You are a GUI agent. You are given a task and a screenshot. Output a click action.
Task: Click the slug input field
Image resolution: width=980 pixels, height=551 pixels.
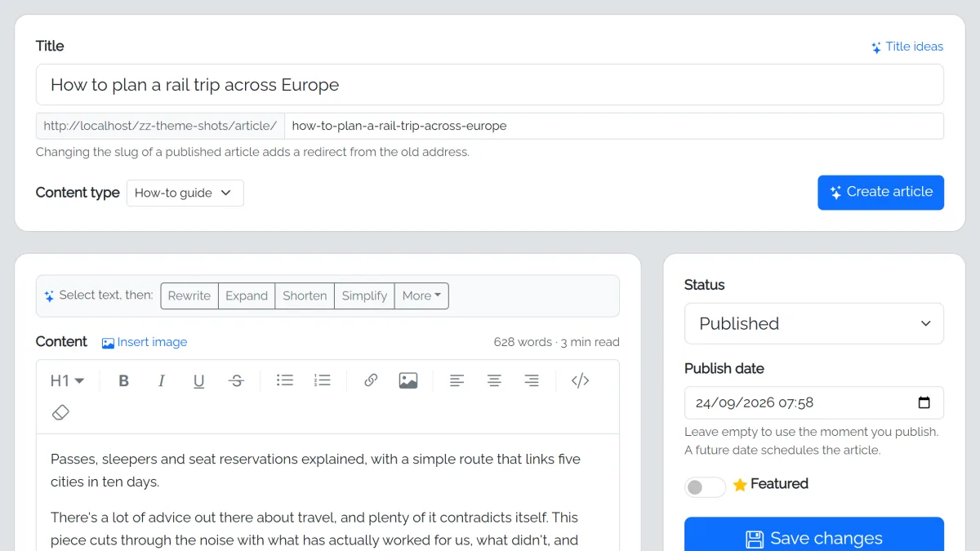[614, 126]
